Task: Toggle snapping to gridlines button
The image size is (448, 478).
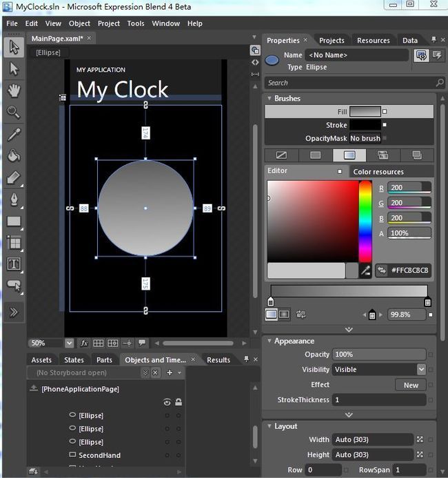Action: click(x=112, y=343)
